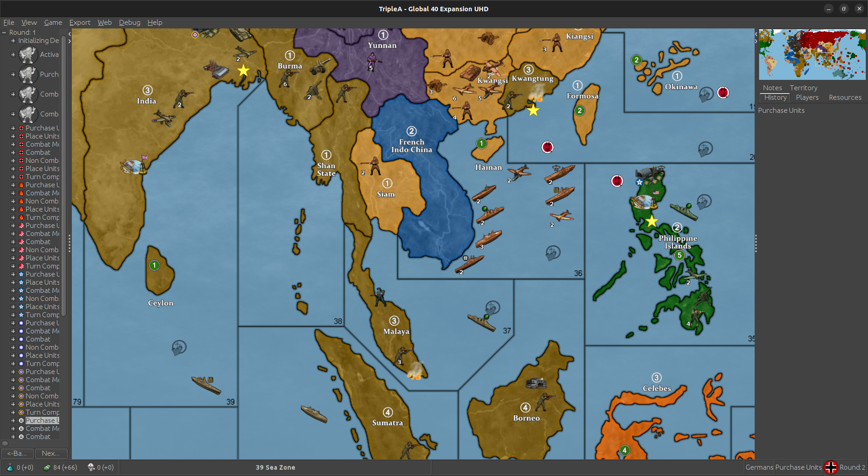Click the green 1 PU marker on Ceylon
This screenshot has height=476, width=868.
point(154,265)
